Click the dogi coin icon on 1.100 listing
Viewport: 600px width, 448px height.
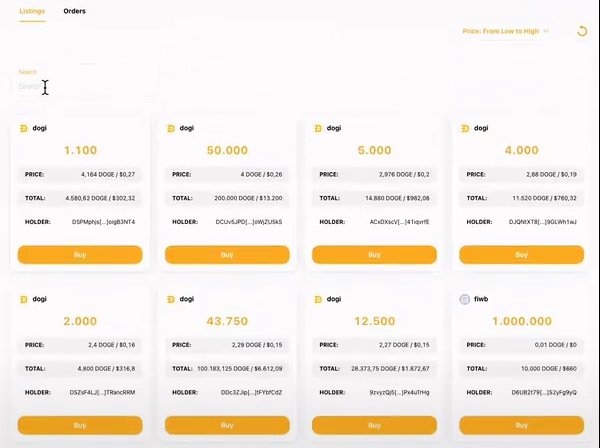click(x=24, y=129)
